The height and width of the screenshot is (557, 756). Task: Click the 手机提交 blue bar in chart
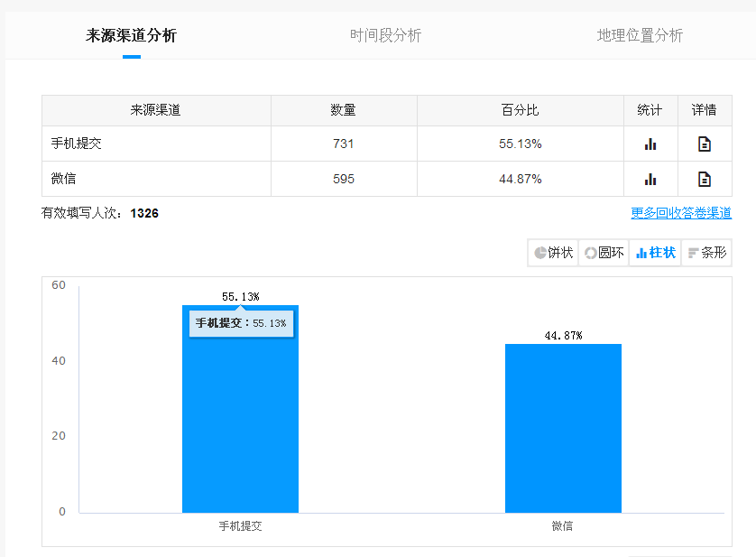240,424
